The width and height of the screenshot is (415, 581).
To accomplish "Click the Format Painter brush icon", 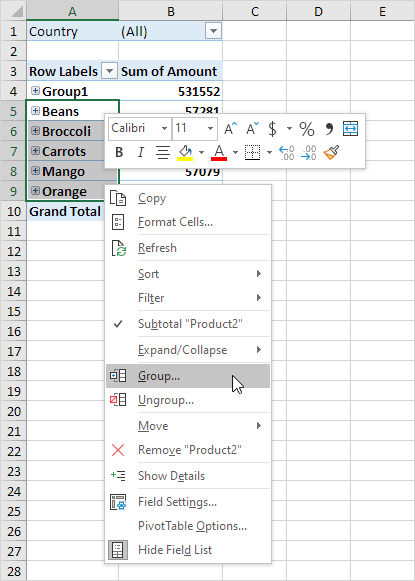I will point(332,152).
